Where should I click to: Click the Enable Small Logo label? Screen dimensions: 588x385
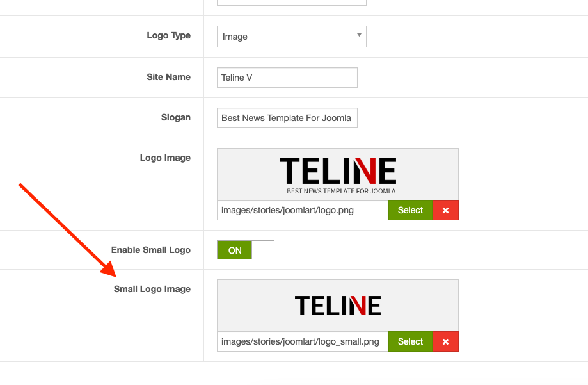click(x=150, y=250)
